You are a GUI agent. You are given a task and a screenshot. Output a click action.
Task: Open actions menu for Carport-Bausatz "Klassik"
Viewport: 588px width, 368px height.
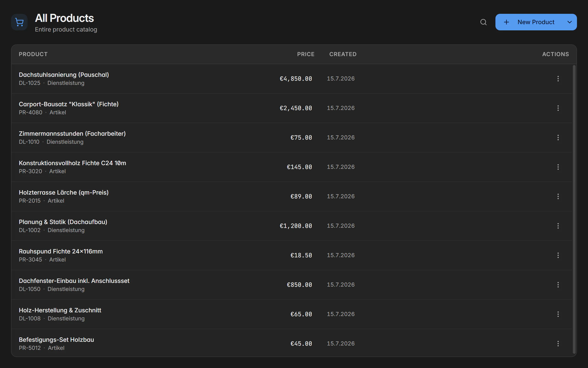click(558, 108)
